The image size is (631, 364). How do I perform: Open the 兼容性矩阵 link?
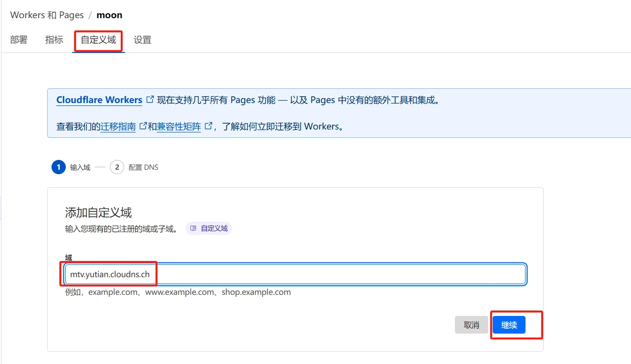179,127
